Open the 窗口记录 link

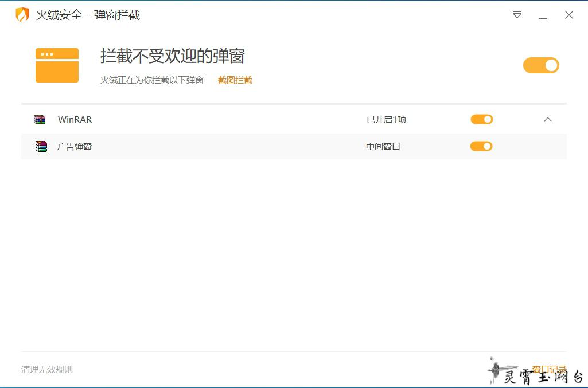[548, 369]
